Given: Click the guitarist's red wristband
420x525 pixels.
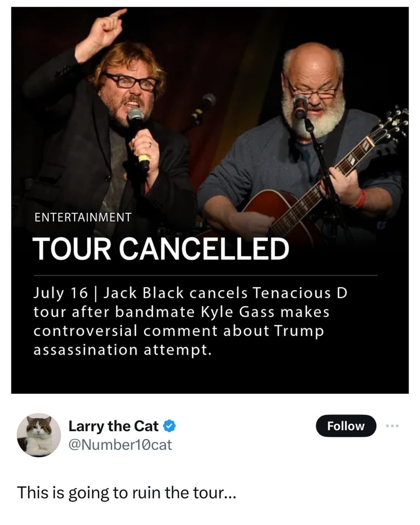Looking at the screenshot, I should click(x=361, y=198).
